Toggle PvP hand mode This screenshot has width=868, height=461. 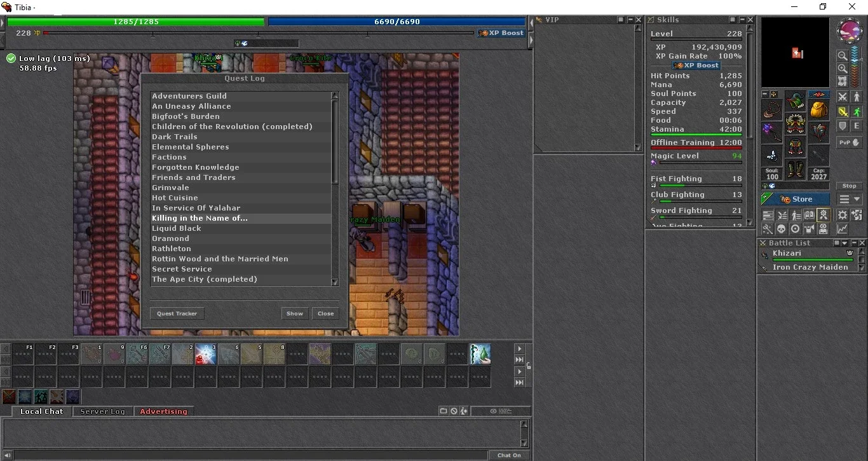850,142
